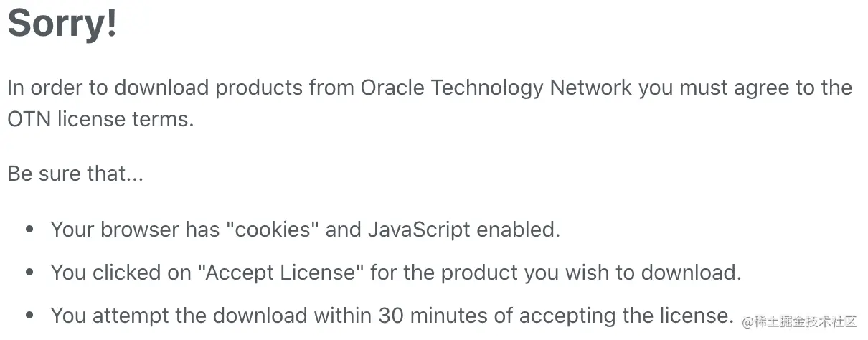Click the "Oracle Technology Network" text
This screenshot has height=340, width=868.
coord(496,88)
